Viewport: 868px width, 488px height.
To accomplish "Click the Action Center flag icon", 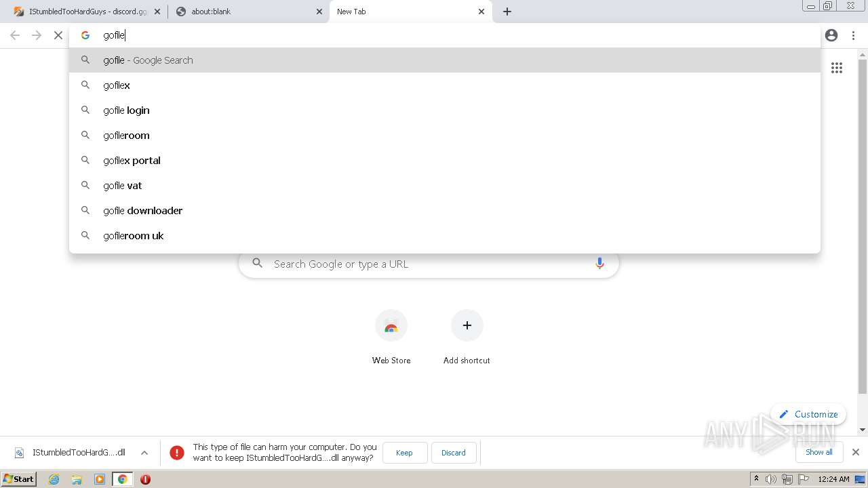I will pos(803,479).
